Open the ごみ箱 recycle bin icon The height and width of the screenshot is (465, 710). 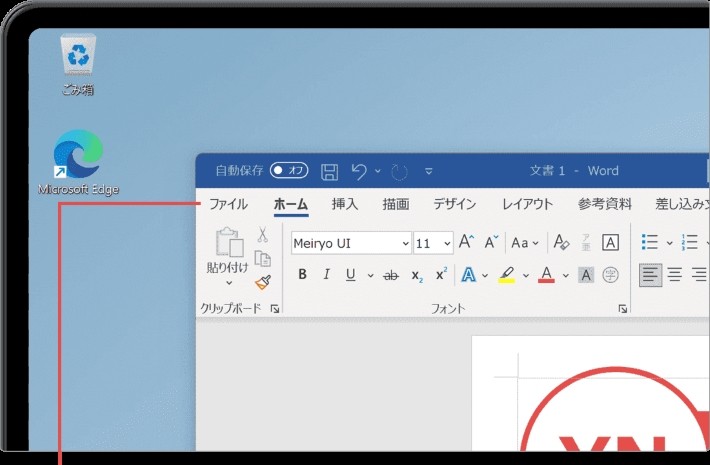coord(78,64)
